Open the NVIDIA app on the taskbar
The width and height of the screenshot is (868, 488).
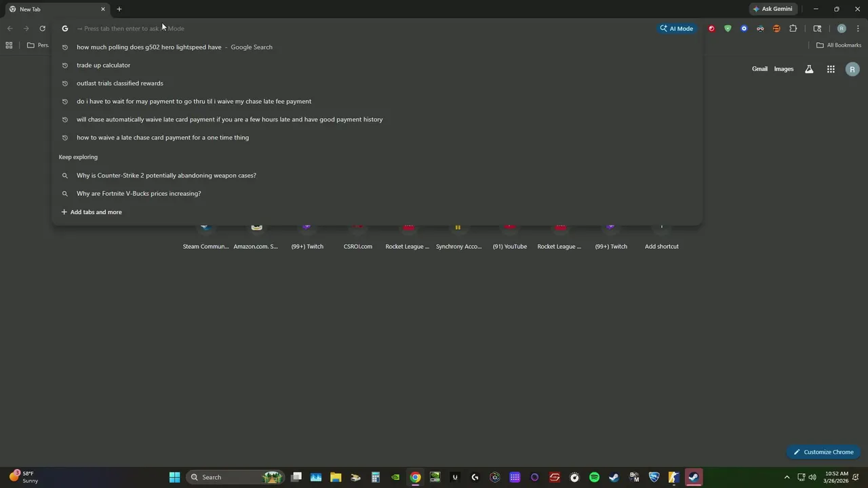click(395, 477)
